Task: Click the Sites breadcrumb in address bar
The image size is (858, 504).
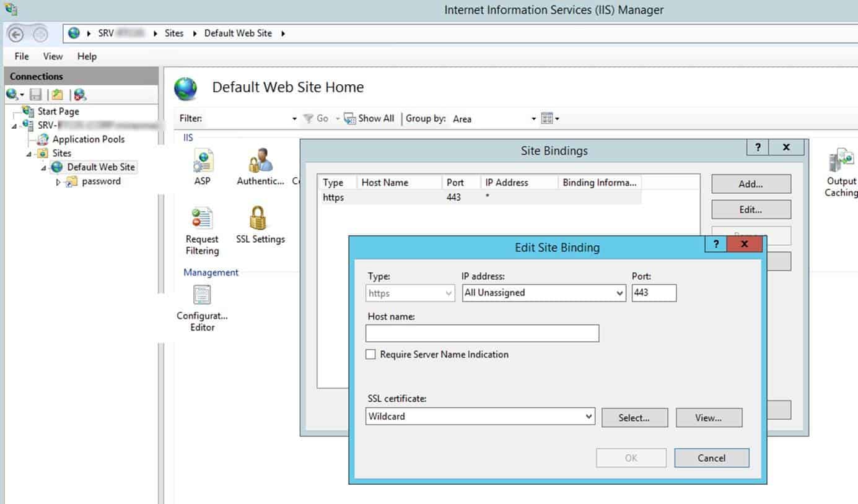Action: [x=174, y=33]
